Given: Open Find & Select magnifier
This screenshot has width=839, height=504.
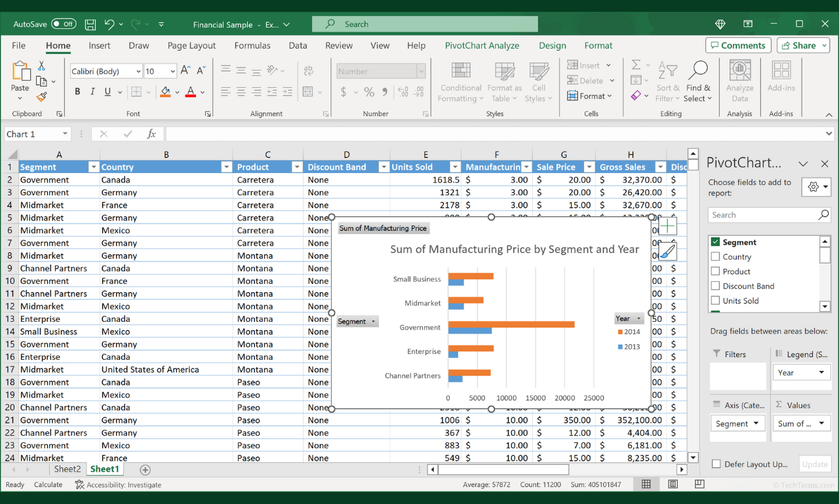Looking at the screenshot, I should 698,82.
